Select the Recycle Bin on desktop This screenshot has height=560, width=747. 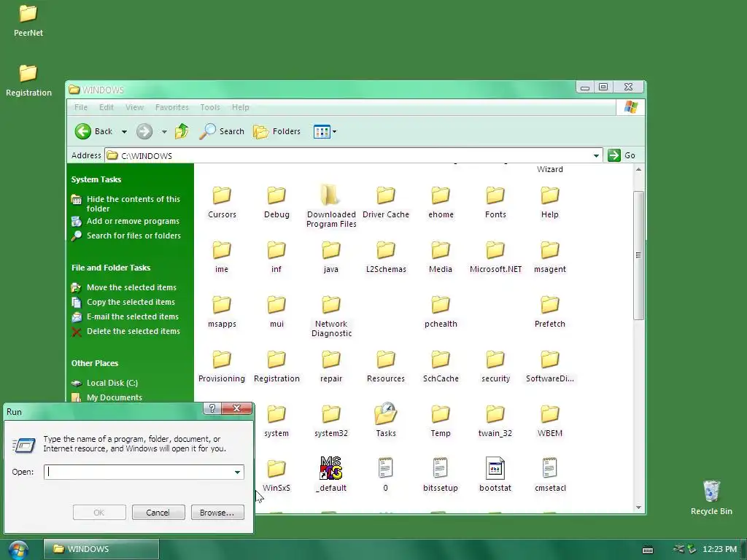point(711,497)
